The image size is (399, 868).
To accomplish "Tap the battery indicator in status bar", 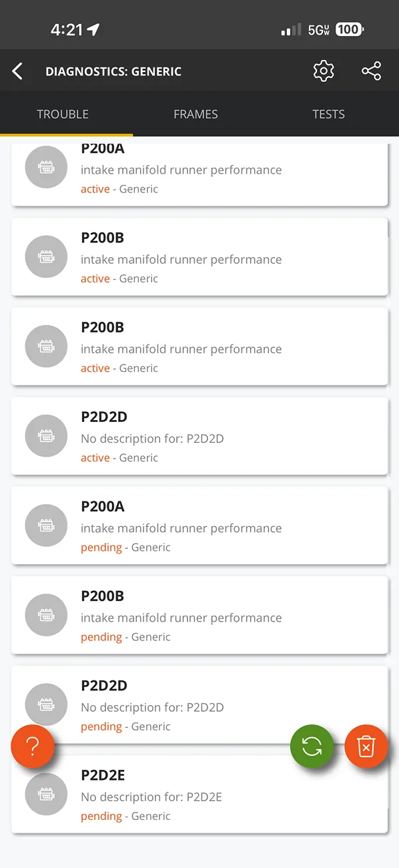I will (349, 29).
